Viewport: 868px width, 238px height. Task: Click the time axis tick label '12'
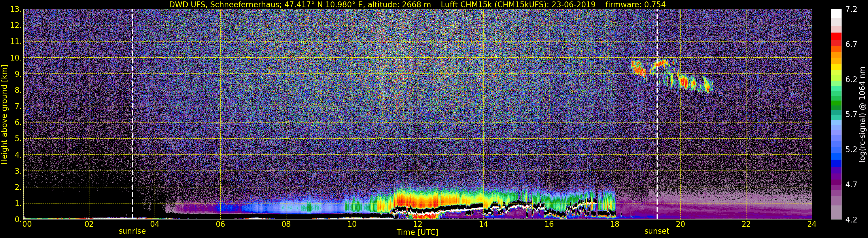(x=417, y=224)
